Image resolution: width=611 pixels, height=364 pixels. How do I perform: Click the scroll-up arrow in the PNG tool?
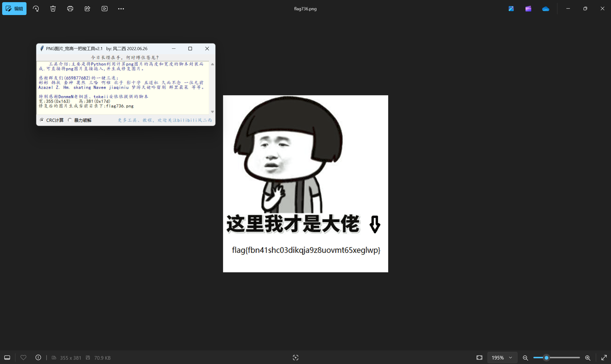[x=213, y=64]
